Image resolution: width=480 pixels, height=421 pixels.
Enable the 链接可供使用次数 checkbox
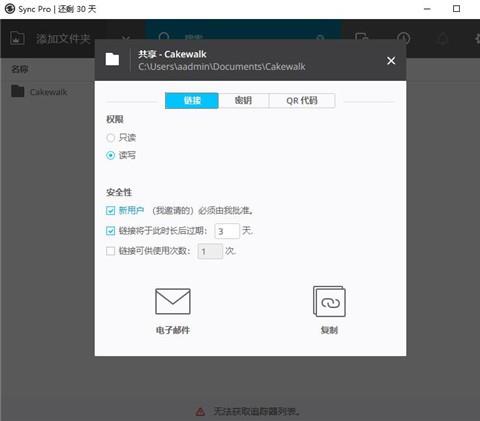[x=110, y=251]
